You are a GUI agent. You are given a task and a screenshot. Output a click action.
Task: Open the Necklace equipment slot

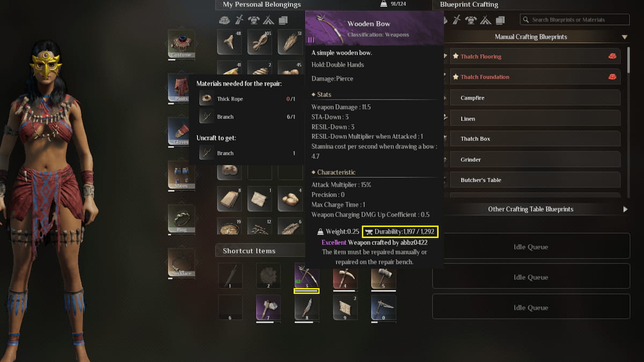pyautogui.click(x=181, y=263)
